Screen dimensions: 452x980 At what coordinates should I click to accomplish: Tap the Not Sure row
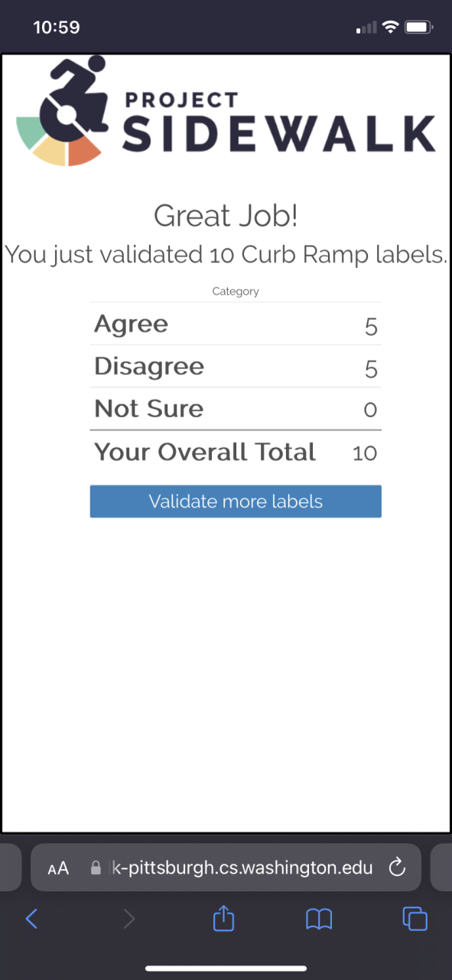[x=236, y=409]
